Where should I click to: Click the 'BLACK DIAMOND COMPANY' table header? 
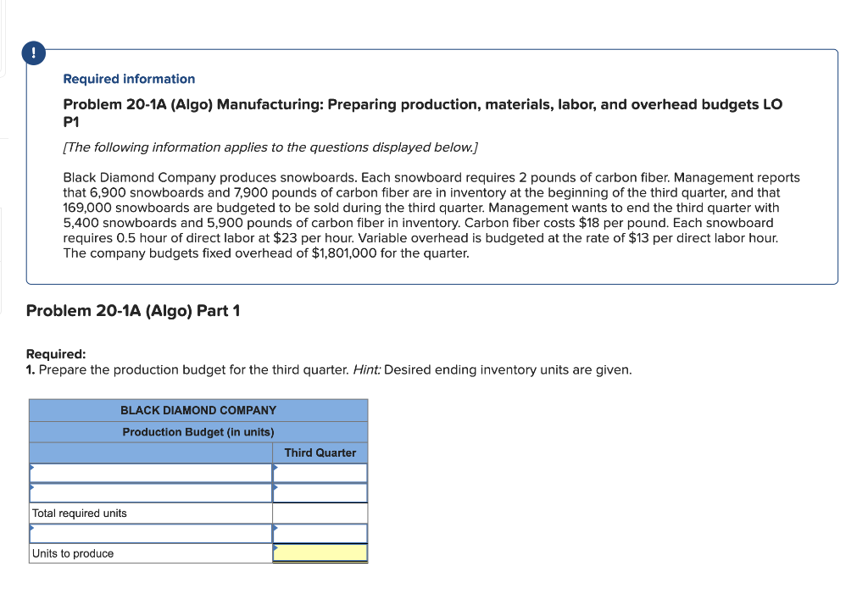coord(198,410)
